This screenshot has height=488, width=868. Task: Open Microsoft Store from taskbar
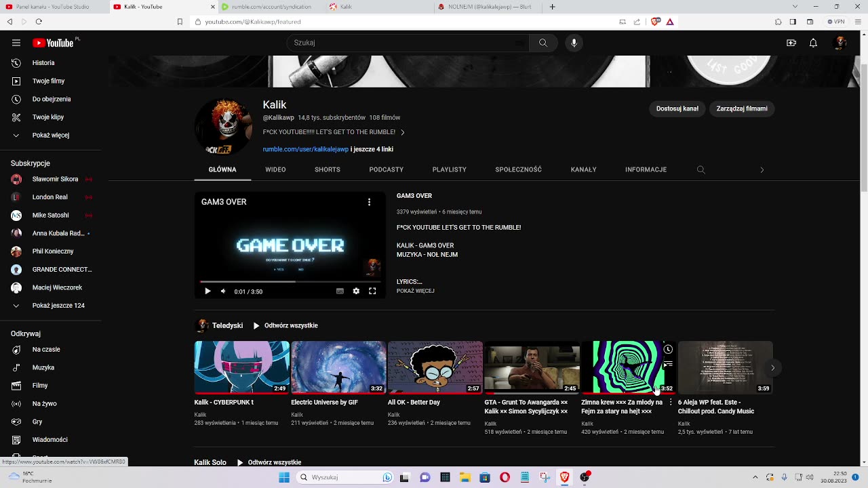tap(485, 477)
